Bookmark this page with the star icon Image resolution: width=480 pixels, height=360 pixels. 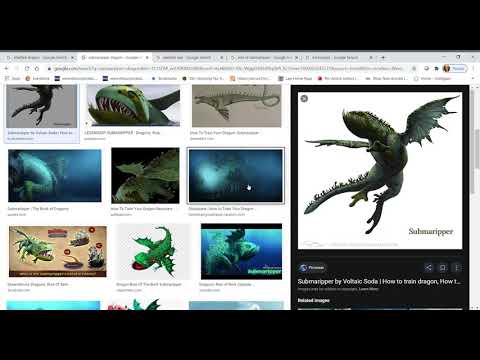coord(414,68)
